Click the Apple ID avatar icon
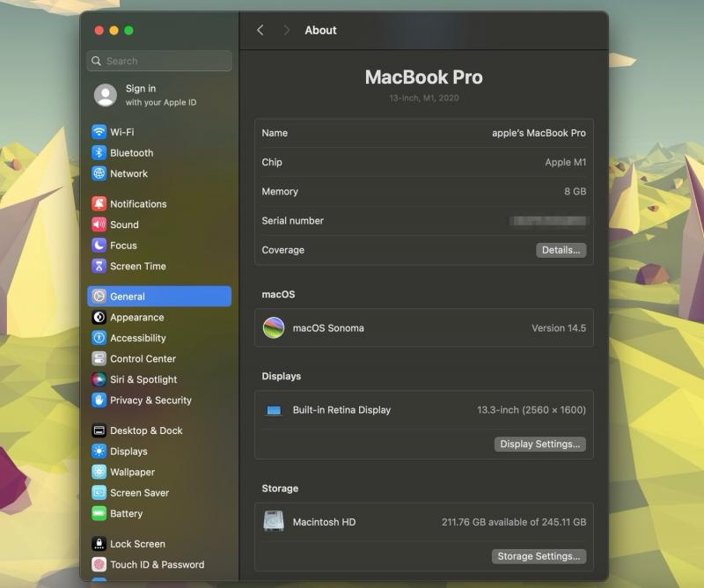704x588 pixels. pyautogui.click(x=106, y=95)
